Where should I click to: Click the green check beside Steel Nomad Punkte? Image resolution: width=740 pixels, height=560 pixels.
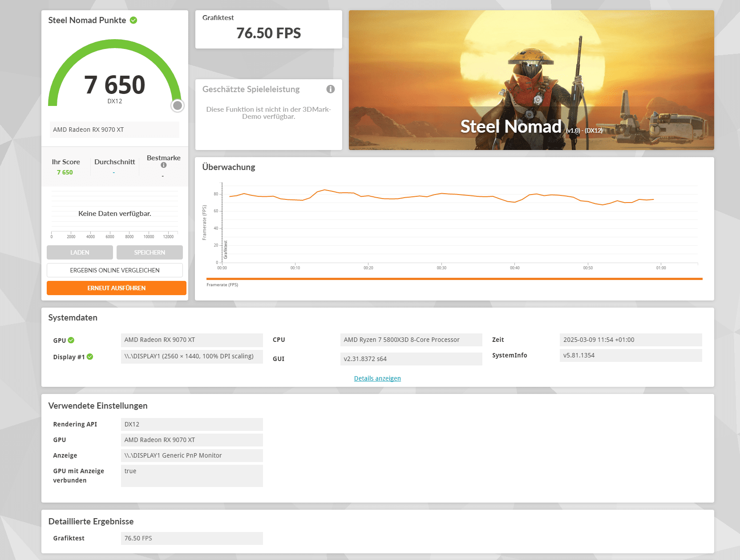pyautogui.click(x=133, y=20)
